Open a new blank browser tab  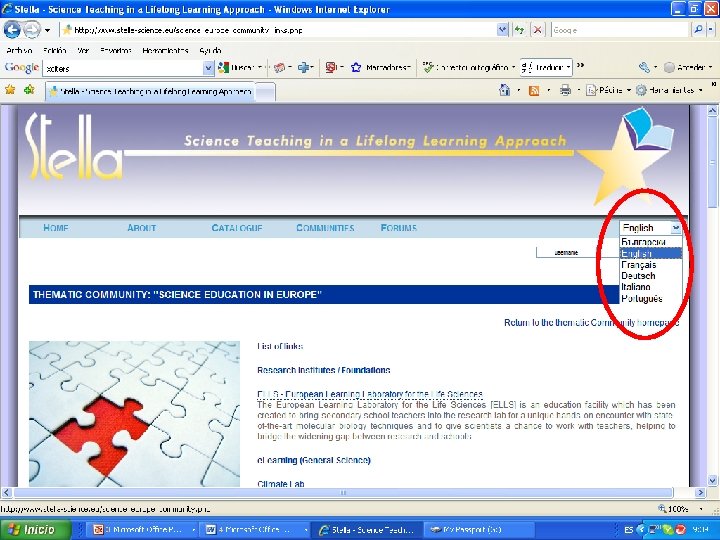coord(265,92)
